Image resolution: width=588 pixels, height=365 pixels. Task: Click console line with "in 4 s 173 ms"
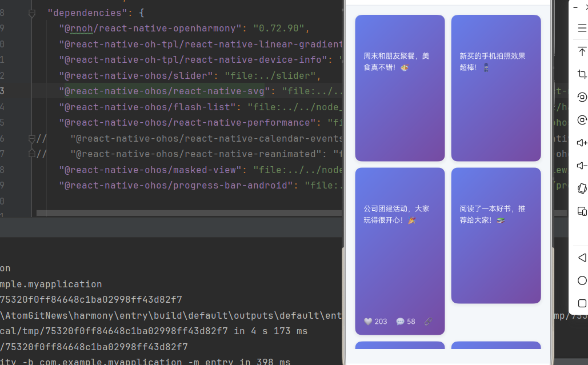coord(154,331)
